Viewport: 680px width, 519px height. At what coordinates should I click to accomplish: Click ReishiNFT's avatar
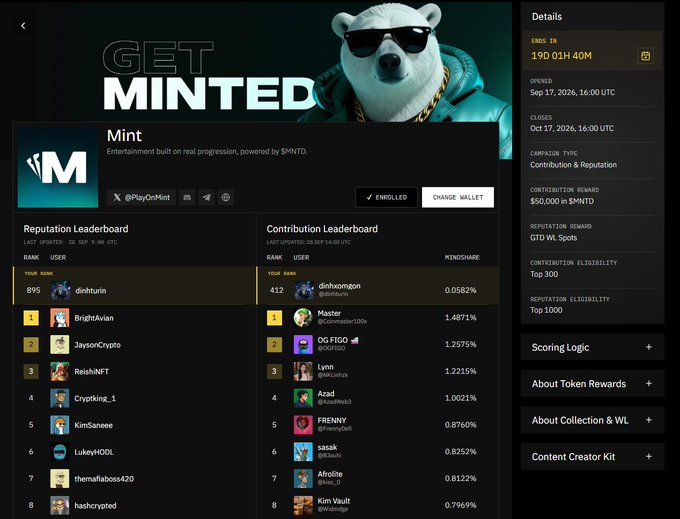pyautogui.click(x=59, y=372)
